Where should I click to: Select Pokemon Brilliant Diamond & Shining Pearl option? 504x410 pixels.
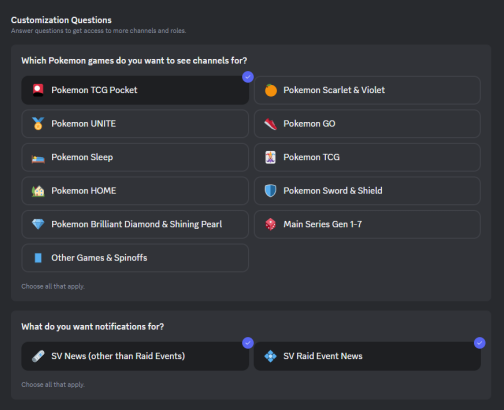point(135,224)
